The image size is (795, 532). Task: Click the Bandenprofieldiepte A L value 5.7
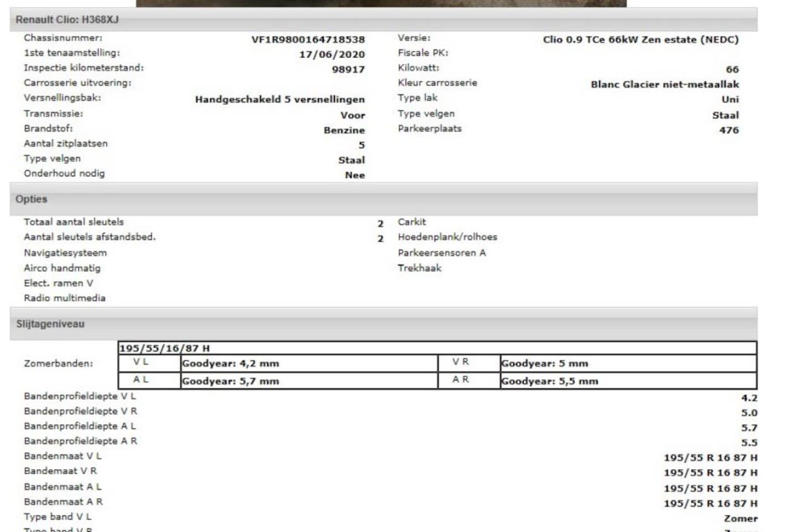point(748,428)
